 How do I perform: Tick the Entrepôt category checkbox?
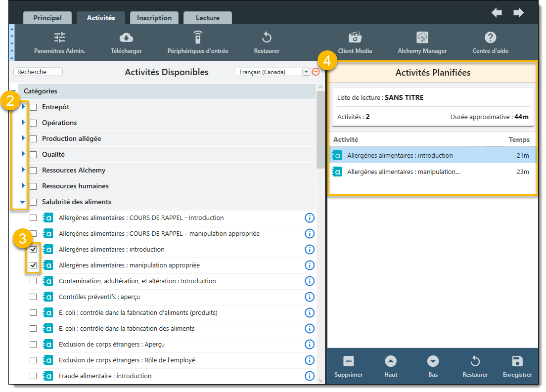[x=33, y=107]
